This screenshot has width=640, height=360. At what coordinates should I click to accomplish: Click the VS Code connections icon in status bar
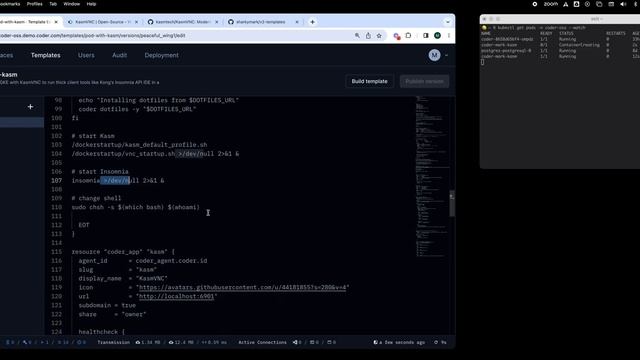click(295, 342)
